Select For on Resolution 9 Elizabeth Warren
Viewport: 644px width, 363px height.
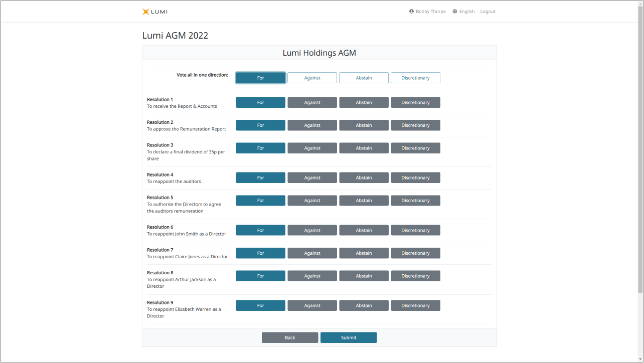point(261,305)
